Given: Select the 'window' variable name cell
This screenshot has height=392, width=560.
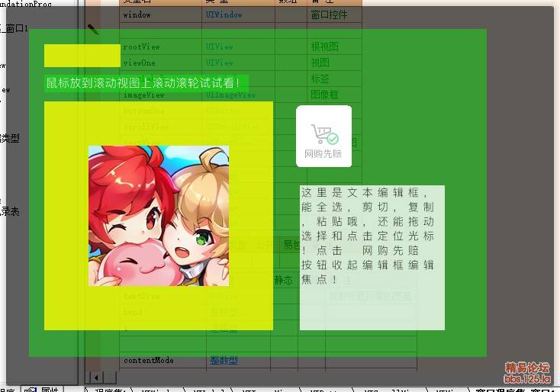Looking at the screenshot, I should (x=161, y=15).
